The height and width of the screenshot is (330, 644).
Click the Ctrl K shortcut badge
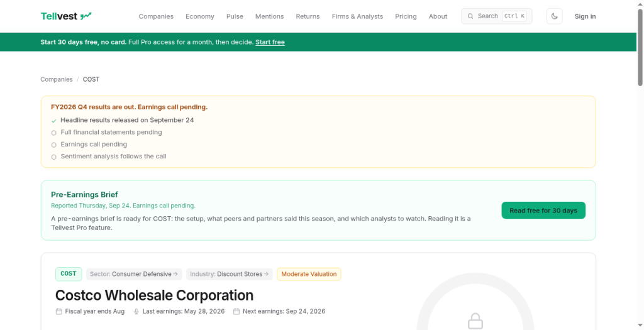[514, 16]
